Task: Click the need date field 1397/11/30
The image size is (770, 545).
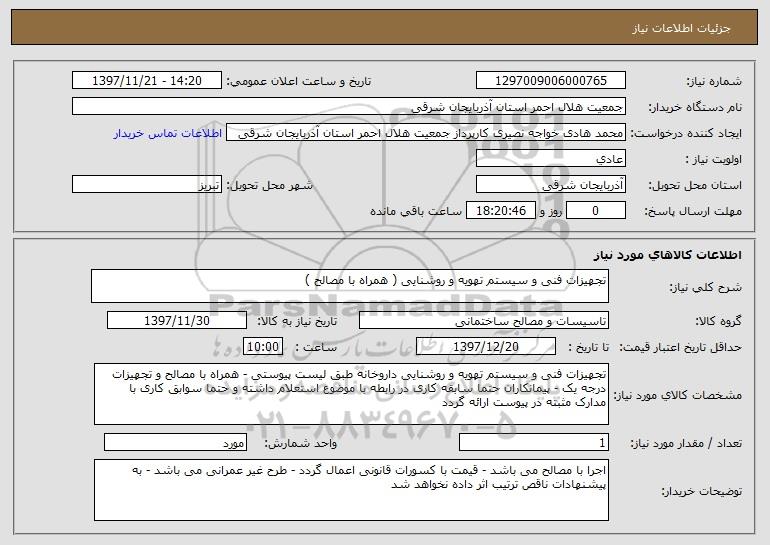Action: [x=177, y=320]
